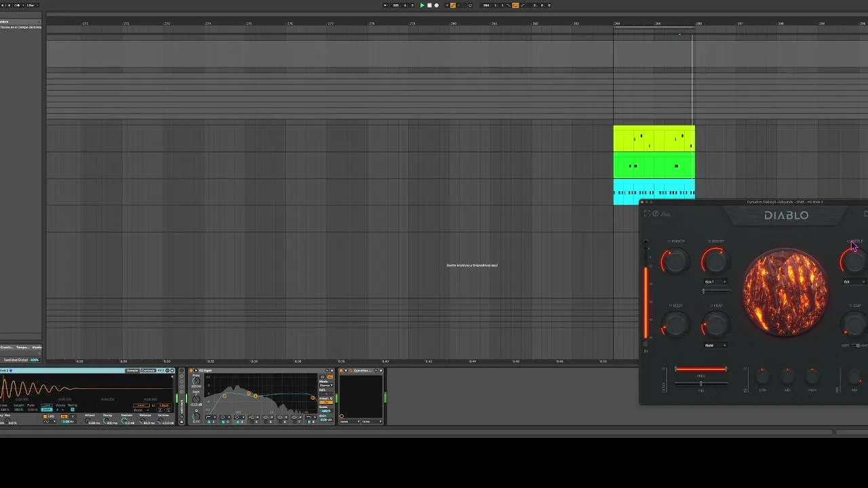Open Diablo's help question mark icon
Viewport: 868px width, 488px height.
point(656,213)
